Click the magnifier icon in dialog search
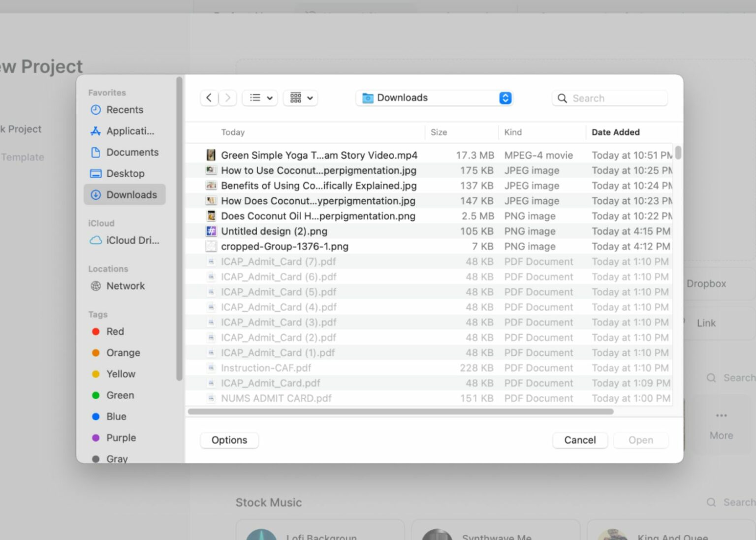 [x=562, y=98]
